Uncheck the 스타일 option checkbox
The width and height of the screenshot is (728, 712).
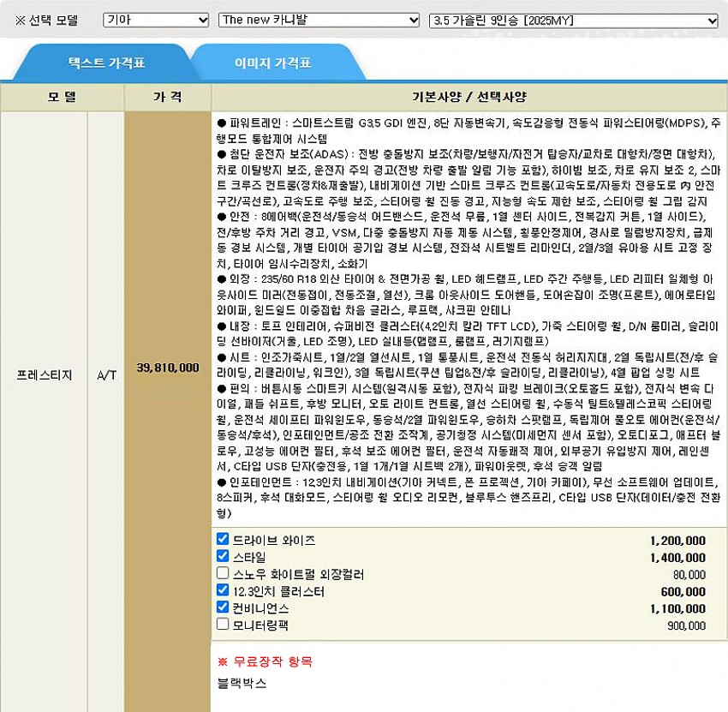224,556
